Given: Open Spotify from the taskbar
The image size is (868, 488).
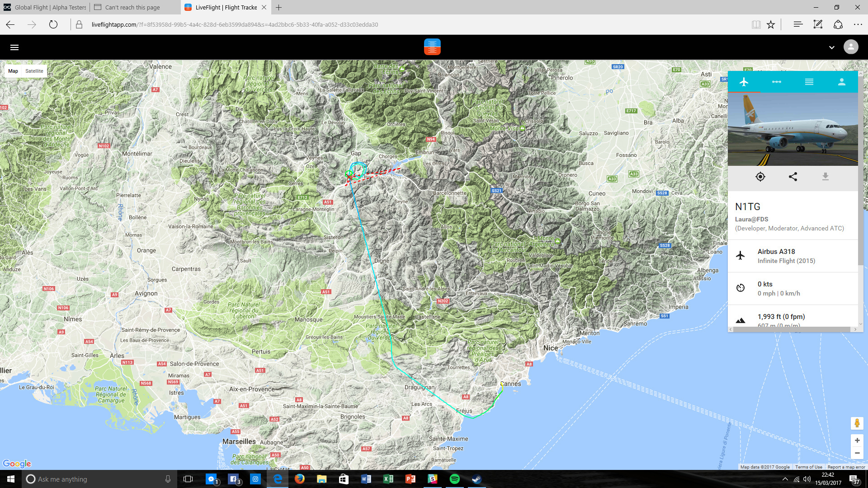Looking at the screenshot, I should [454, 479].
